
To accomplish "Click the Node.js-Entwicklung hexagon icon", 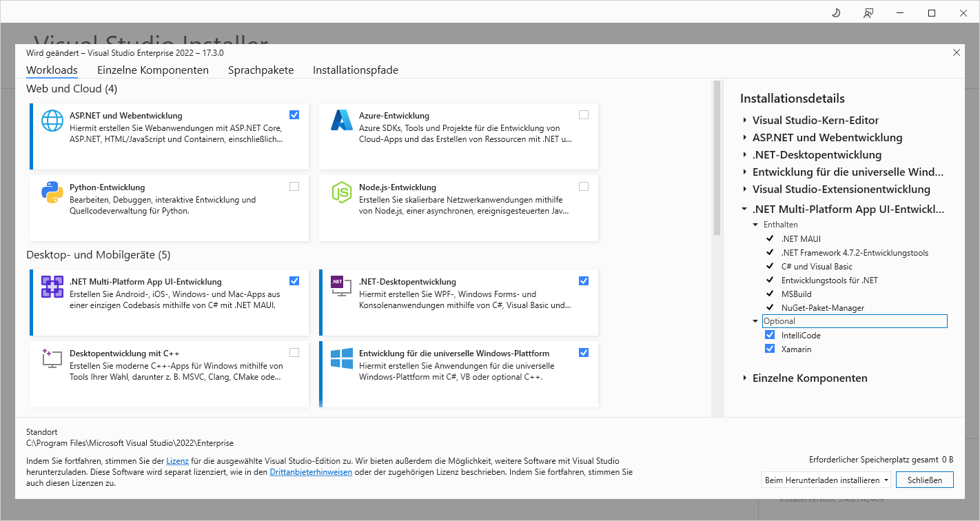I will point(342,192).
